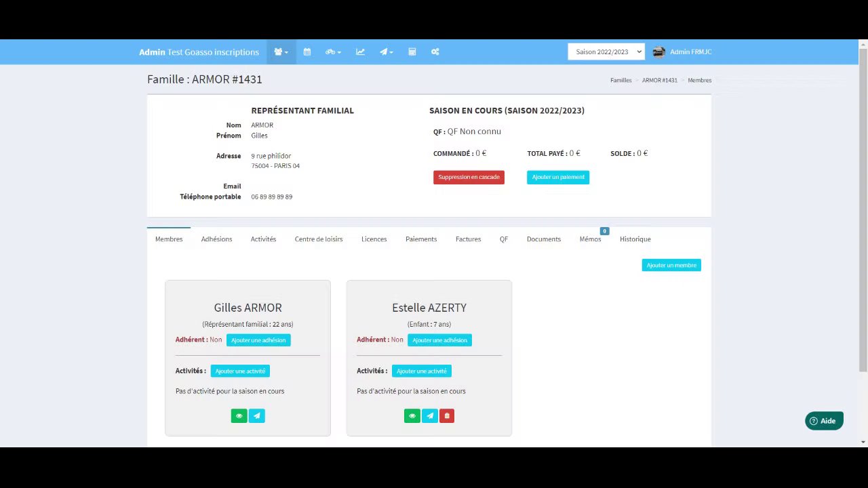Click the Estelle AZERTY member name
The image size is (868, 488).
[x=429, y=308]
